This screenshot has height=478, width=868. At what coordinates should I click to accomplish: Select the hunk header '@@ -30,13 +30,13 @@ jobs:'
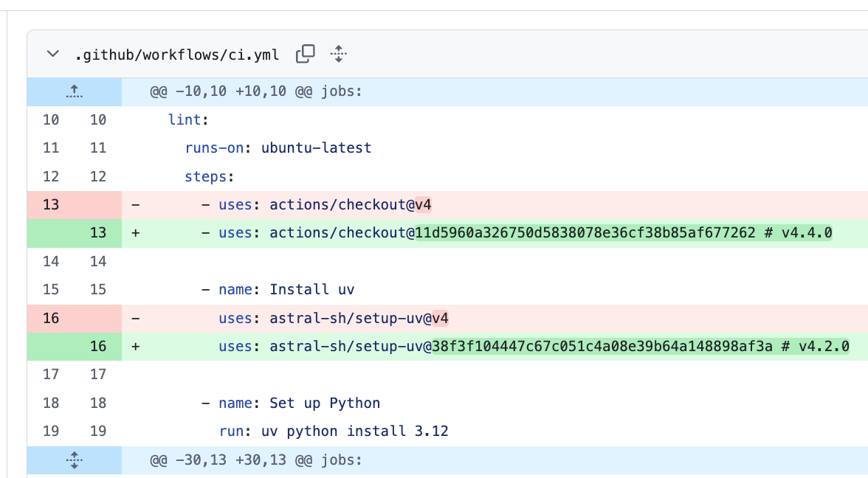click(256, 460)
